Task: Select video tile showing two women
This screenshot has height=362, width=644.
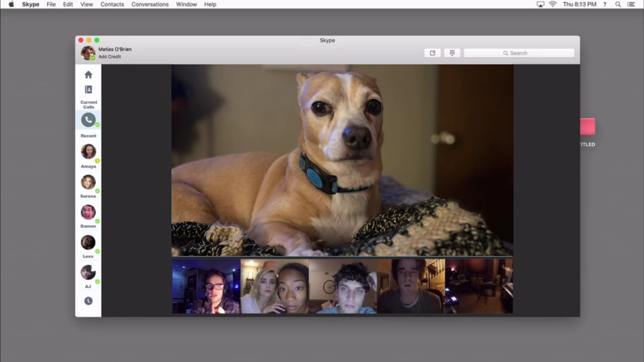Action: (x=275, y=286)
